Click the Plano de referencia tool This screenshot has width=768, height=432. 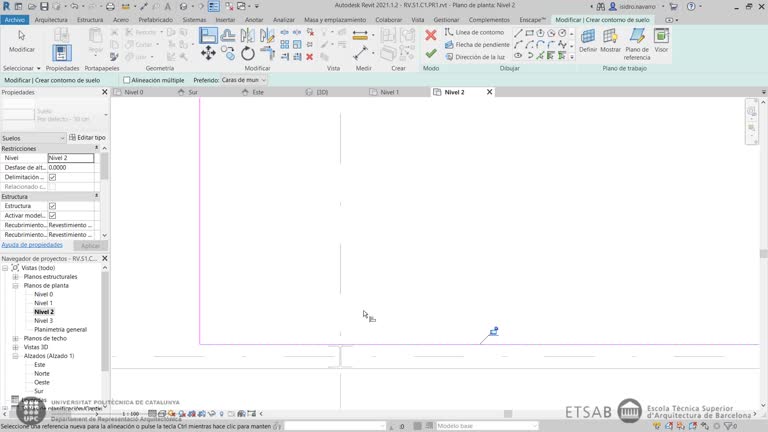pyautogui.click(x=637, y=45)
